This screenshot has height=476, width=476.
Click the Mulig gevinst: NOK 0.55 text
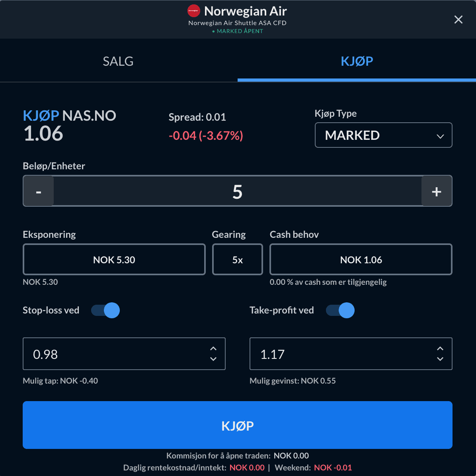point(293,381)
